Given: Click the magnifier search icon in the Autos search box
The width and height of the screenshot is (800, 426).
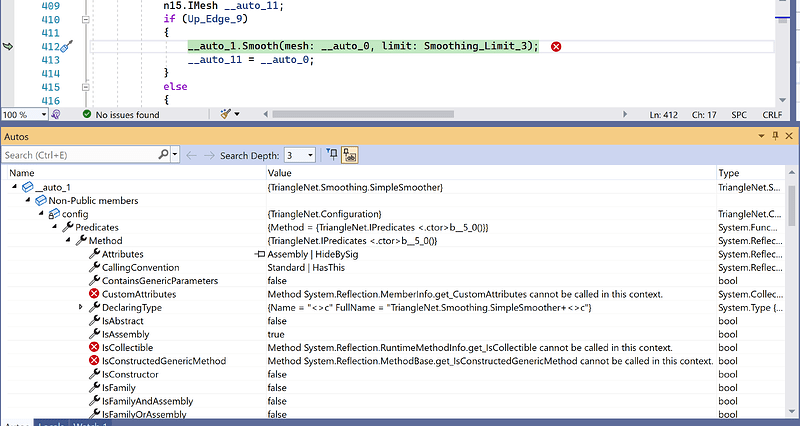Looking at the screenshot, I should (x=163, y=154).
